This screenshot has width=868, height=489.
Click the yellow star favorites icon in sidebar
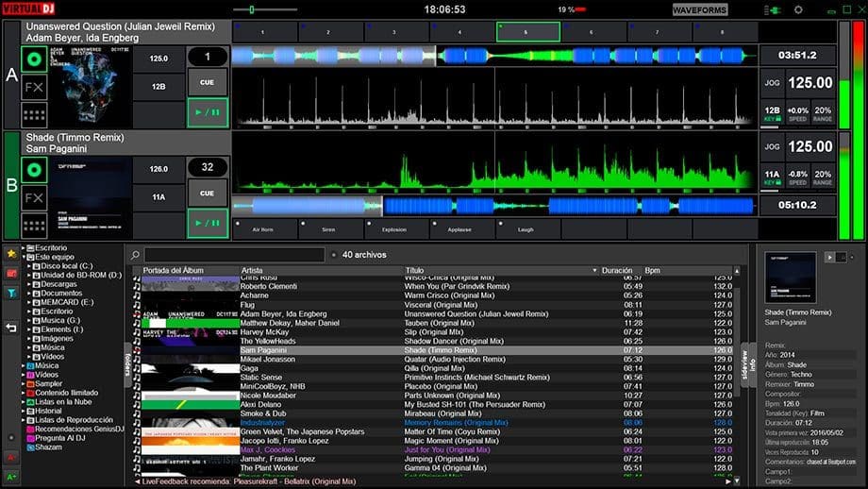pyautogui.click(x=11, y=254)
